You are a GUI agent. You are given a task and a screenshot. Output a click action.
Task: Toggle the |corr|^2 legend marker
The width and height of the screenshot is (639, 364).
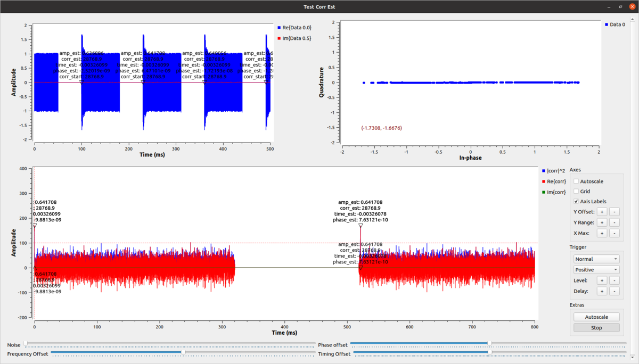click(x=543, y=171)
